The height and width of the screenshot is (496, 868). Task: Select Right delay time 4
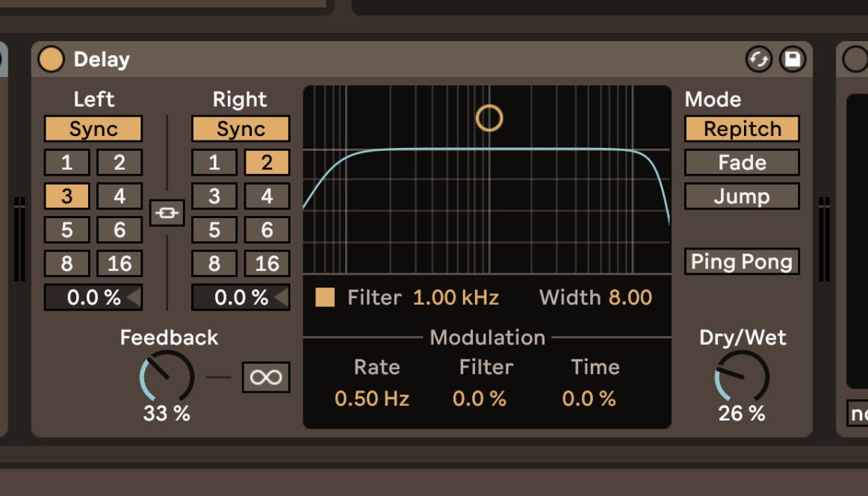pos(267,196)
